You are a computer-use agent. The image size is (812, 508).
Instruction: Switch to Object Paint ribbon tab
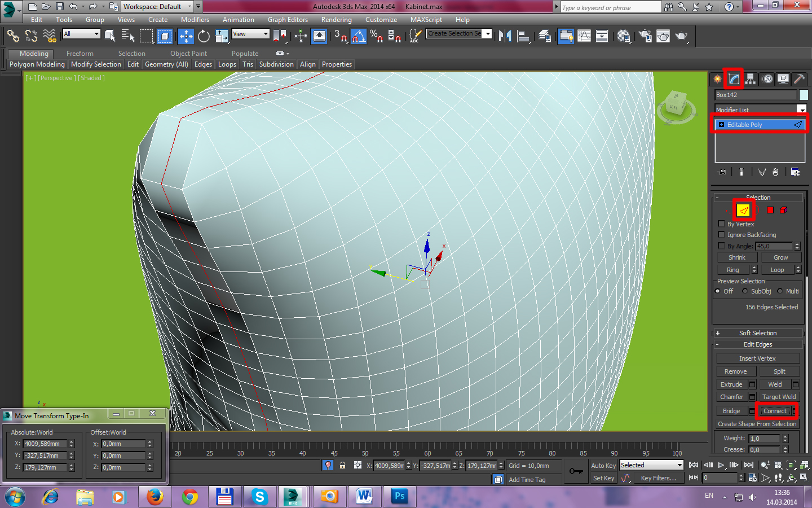click(188, 54)
